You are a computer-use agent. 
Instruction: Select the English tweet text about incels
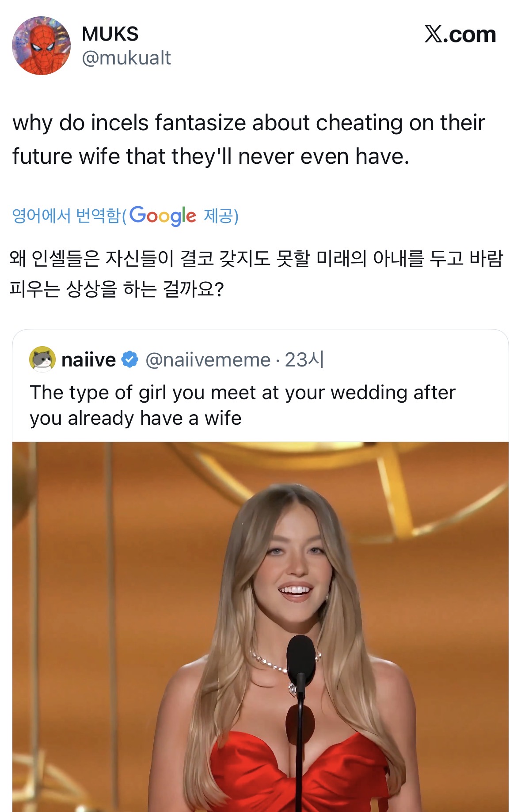(248, 139)
